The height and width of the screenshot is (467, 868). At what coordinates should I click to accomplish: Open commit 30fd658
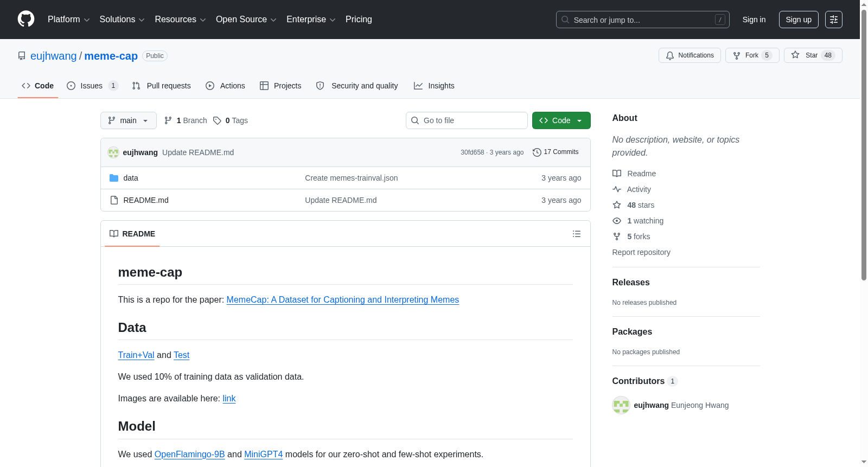pyautogui.click(x=473, y=152)
